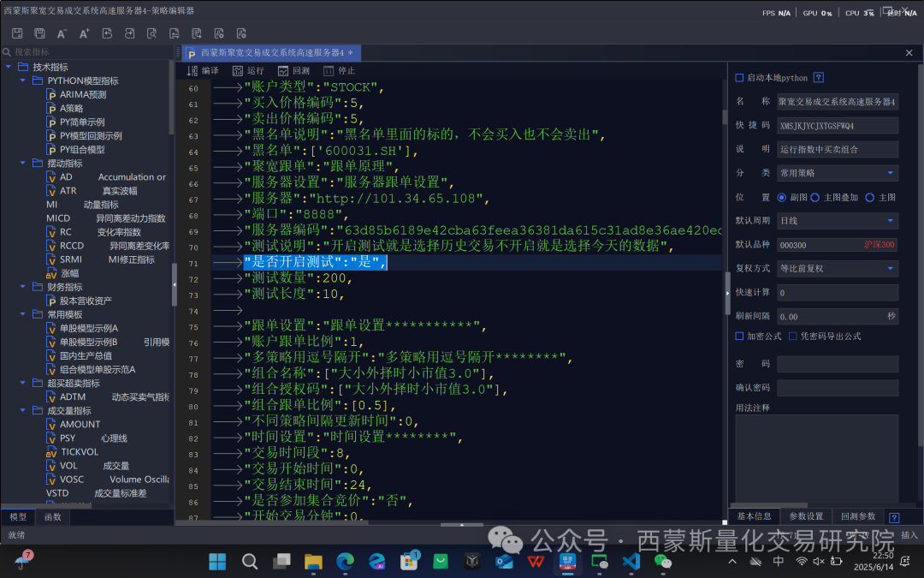Click the help icon beside 回测参数 tab

894,518
